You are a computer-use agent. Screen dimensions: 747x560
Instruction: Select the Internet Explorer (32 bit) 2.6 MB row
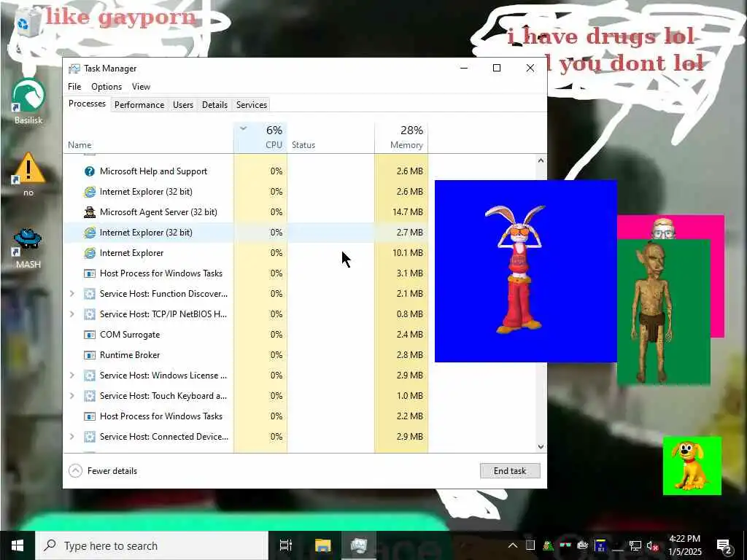tap(245, 192)
